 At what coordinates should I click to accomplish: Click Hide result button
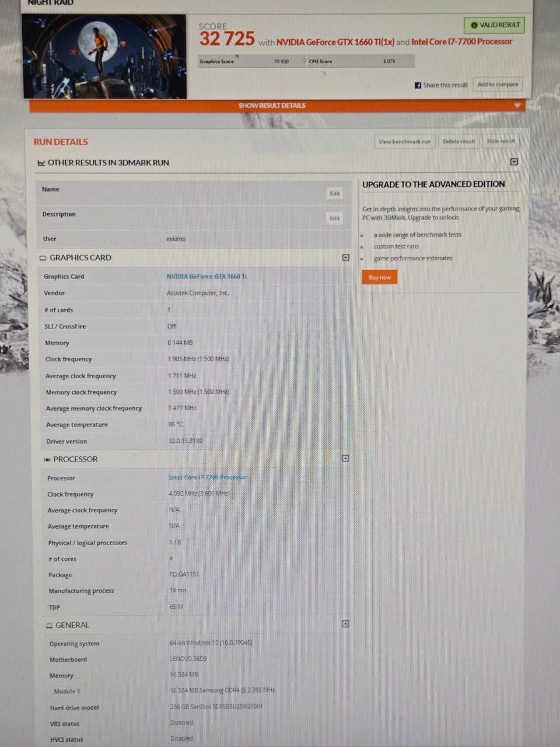coord(501,141)
